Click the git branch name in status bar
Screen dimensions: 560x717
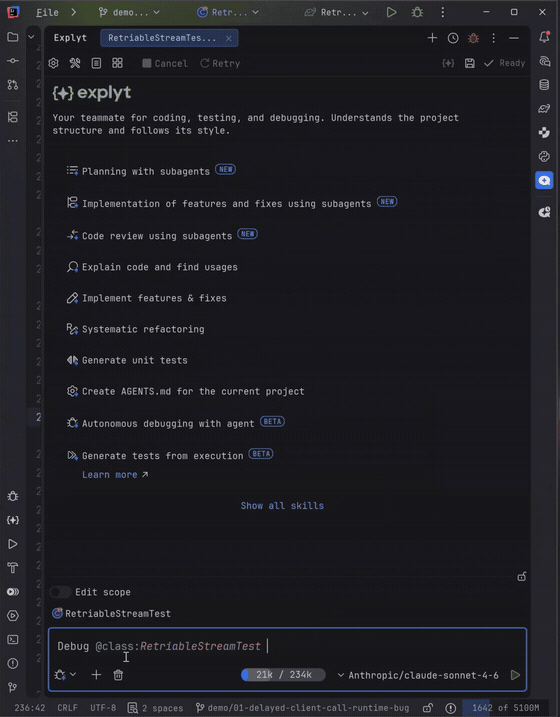coord(302,708)
